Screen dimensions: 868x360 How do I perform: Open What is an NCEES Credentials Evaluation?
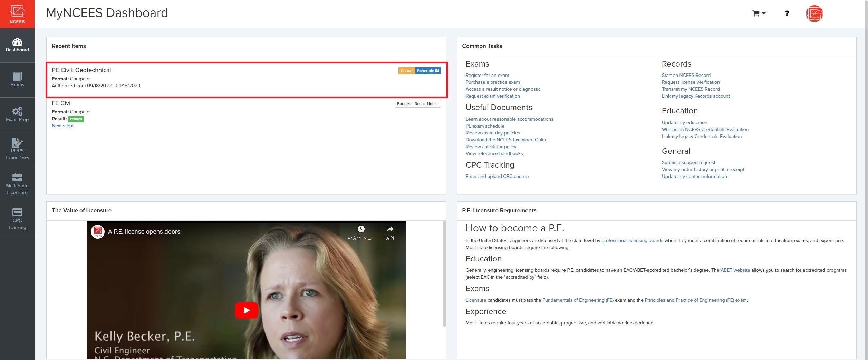(705, 129)
